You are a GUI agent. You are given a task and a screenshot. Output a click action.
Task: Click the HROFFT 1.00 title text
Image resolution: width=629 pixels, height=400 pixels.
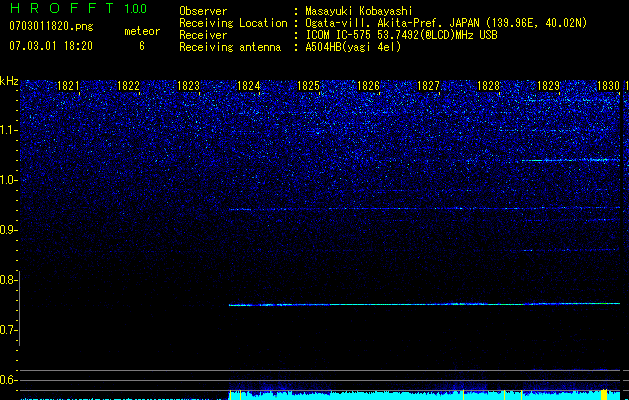pos(78,8)
